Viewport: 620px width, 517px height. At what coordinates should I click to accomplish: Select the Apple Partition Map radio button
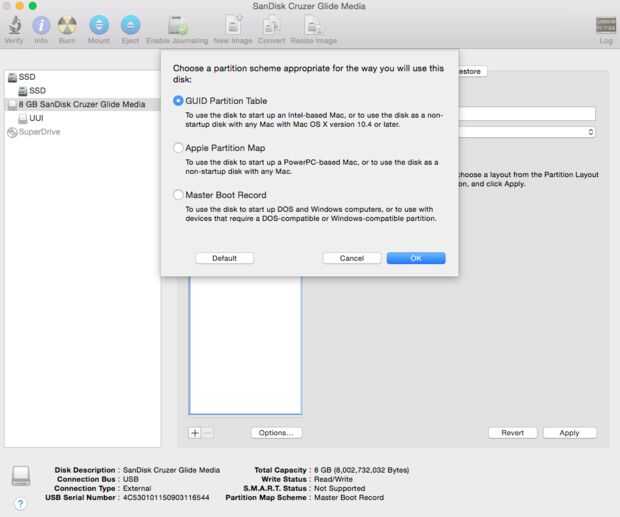click(178, 148)
